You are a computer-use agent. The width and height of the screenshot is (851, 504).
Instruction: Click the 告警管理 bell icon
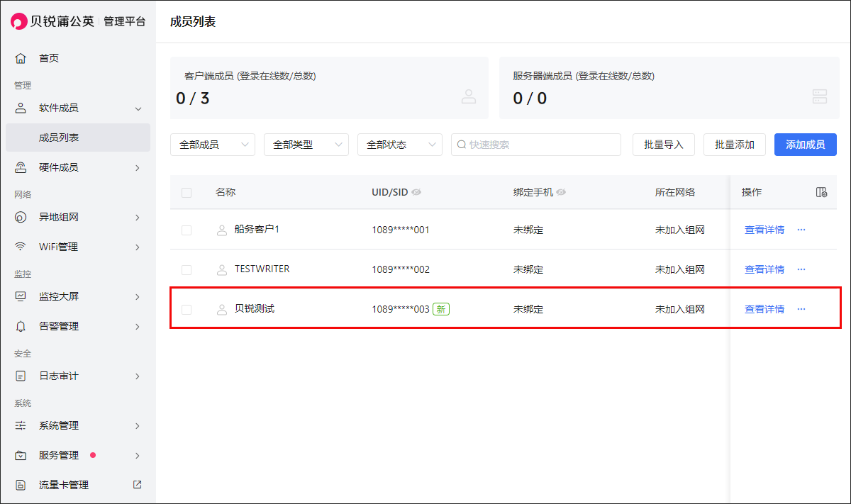tap(21, 326)
